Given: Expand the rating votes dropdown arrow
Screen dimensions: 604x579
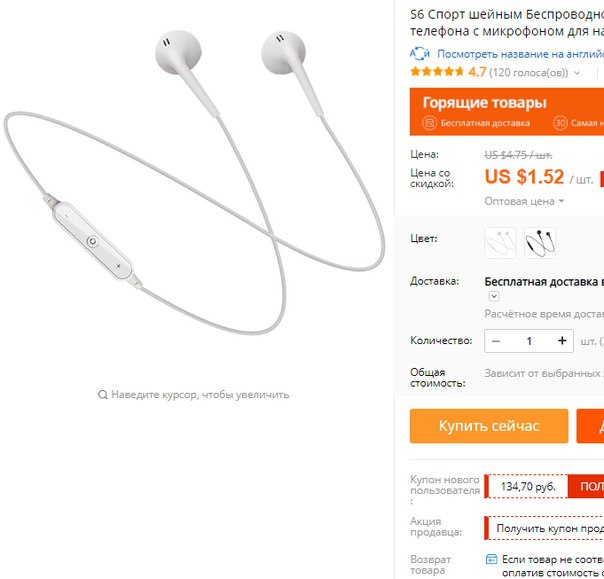Looking at the screenshot, I should point(577,72).
